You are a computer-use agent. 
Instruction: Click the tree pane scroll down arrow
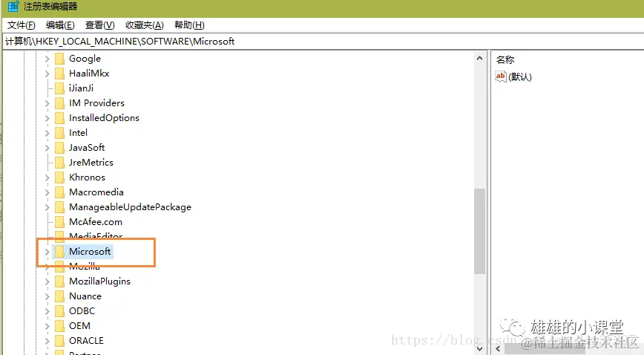[x=479, y=348]
